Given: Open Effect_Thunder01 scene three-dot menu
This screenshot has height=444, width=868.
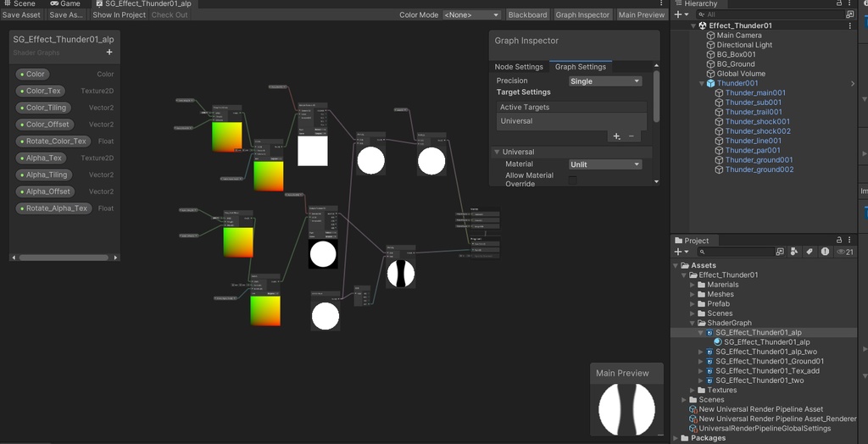Looking at the screenshot, I should [850, 25].
